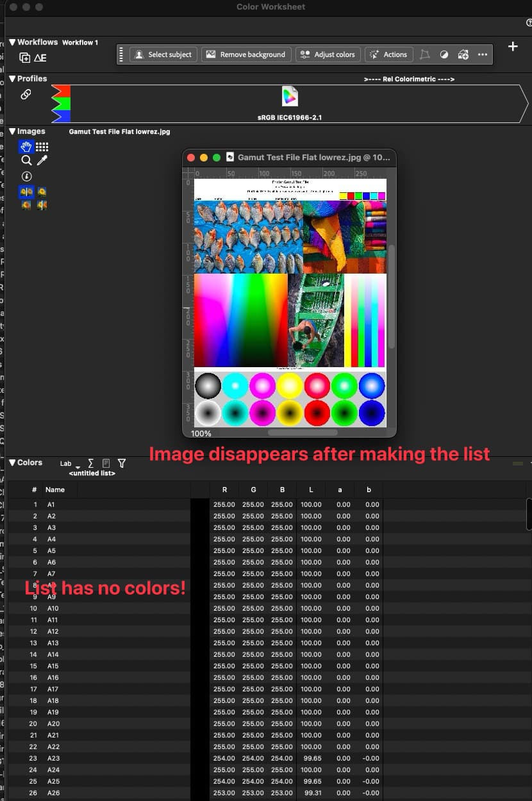Click the sRGB profile icon
Image resolution: width=532 pixels, height=801 pixels.
pyautogui.click(x=290, y=97)
